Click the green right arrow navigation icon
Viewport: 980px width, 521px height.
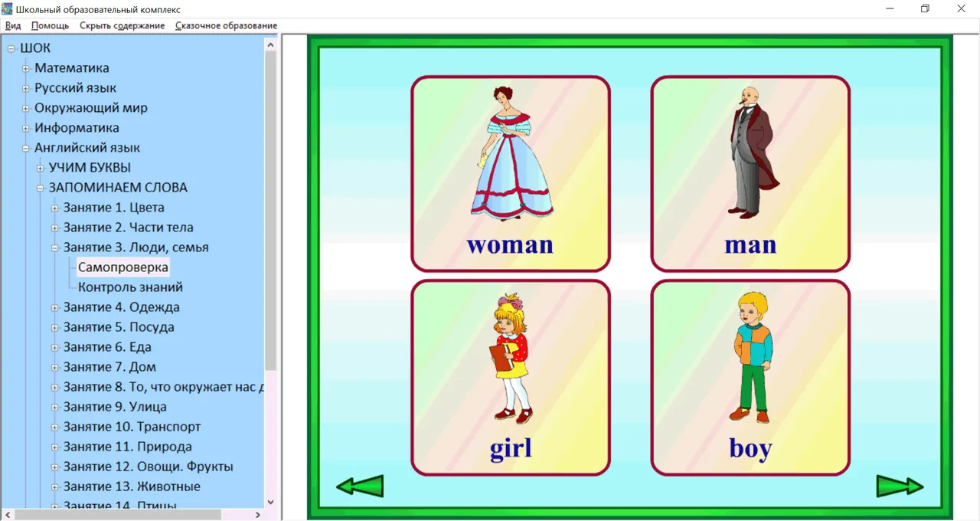tap(900, 487)
